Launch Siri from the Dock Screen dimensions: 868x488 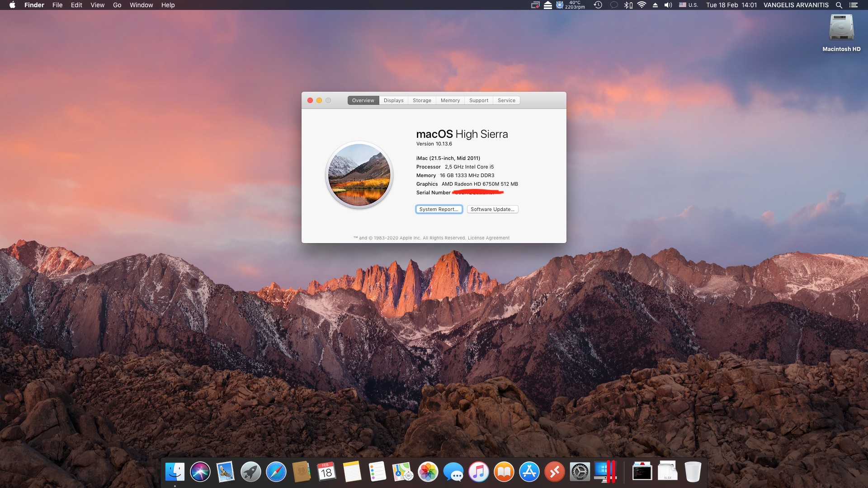(200, 472)
